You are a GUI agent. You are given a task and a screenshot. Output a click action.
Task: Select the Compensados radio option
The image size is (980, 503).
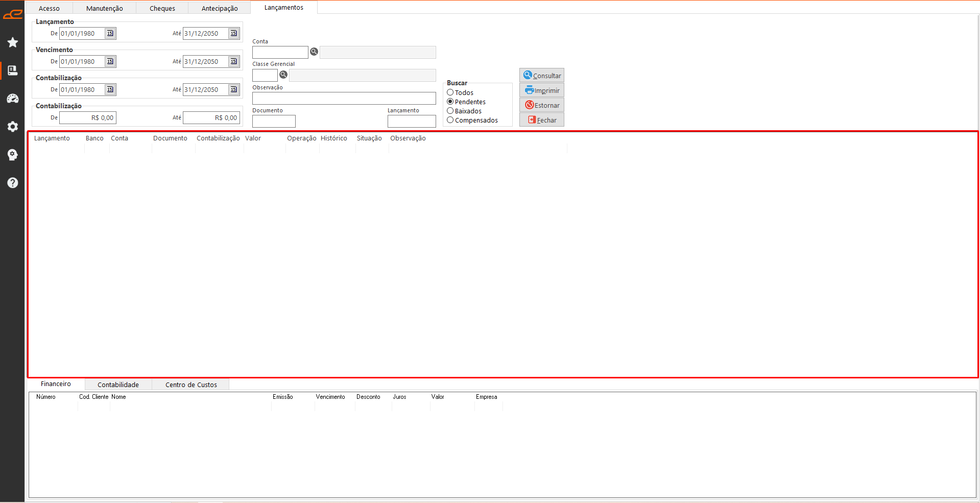click(450, 120)
